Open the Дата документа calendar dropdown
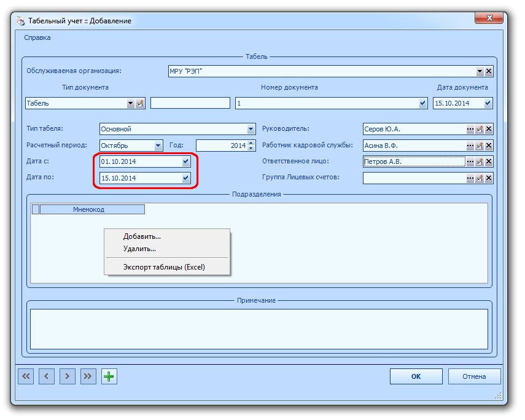 [488, 103]
